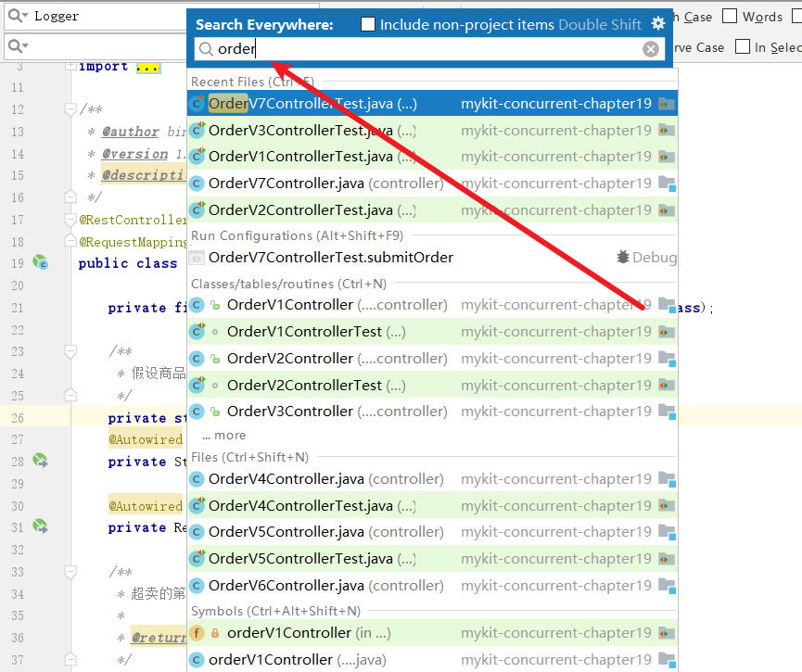Screen dimensions: 802x672
Task: Clear the order search text
Action: click(651, 49)
